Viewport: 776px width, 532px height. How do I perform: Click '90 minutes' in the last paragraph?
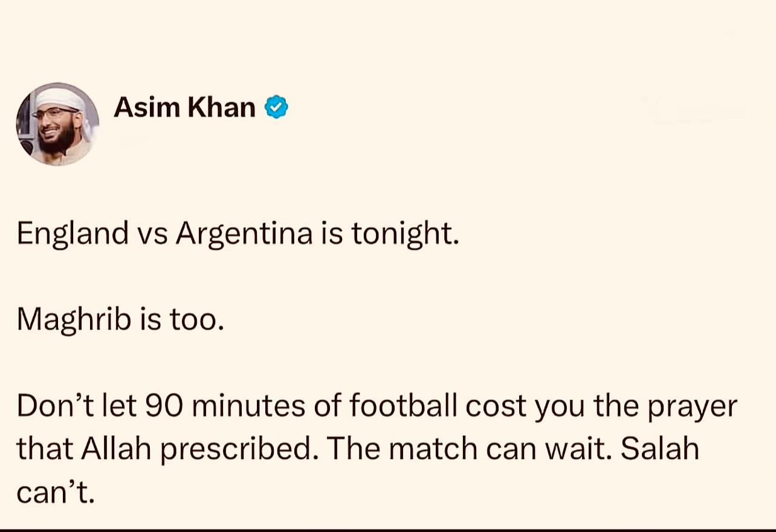click(225, 406)
